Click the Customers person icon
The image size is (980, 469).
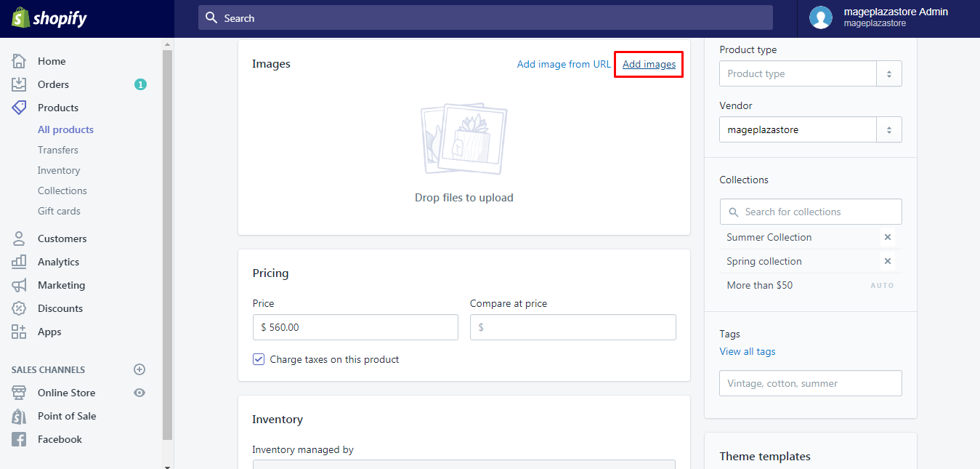(x=19, y=238)
